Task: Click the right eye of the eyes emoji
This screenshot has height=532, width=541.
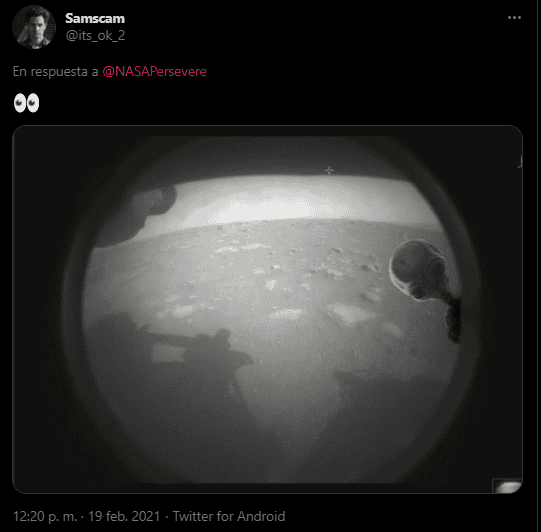Action: tap(33, 103)
